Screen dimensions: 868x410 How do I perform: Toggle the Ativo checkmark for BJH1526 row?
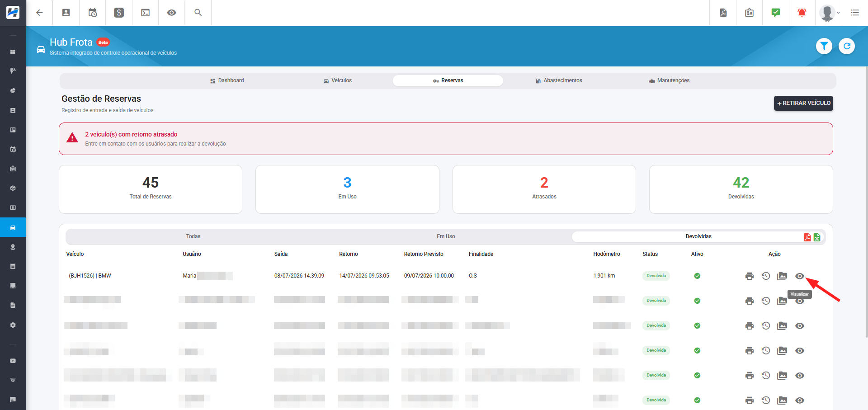[x=697, y=276]
